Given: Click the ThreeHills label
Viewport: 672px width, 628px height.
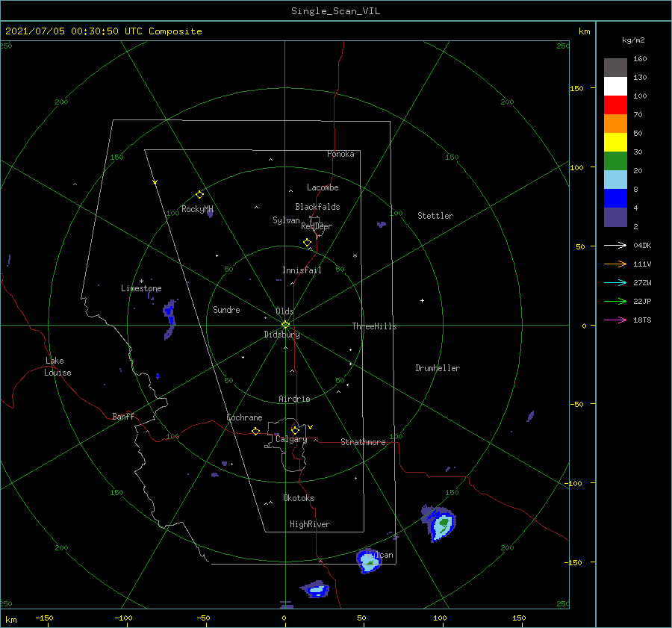Looking at the screenshot, I should point(374,326).
